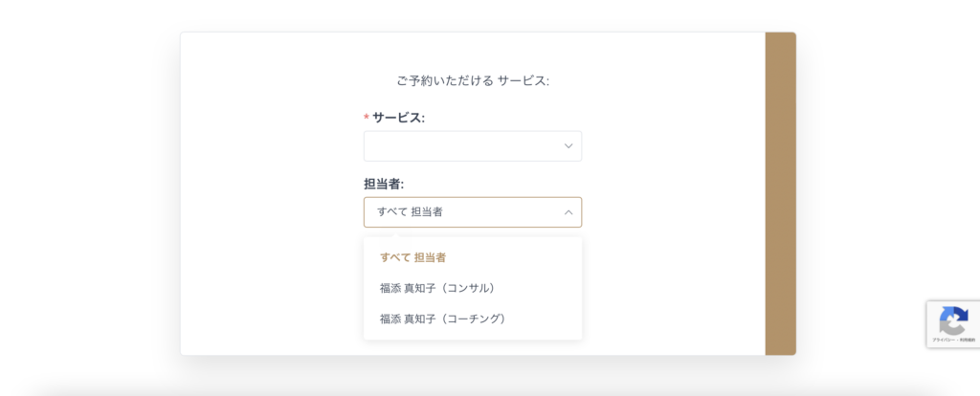The image size is (980, 396).
Task: Click the 担当者: field label
Action: pyautogui.click(x=384, y=184)
